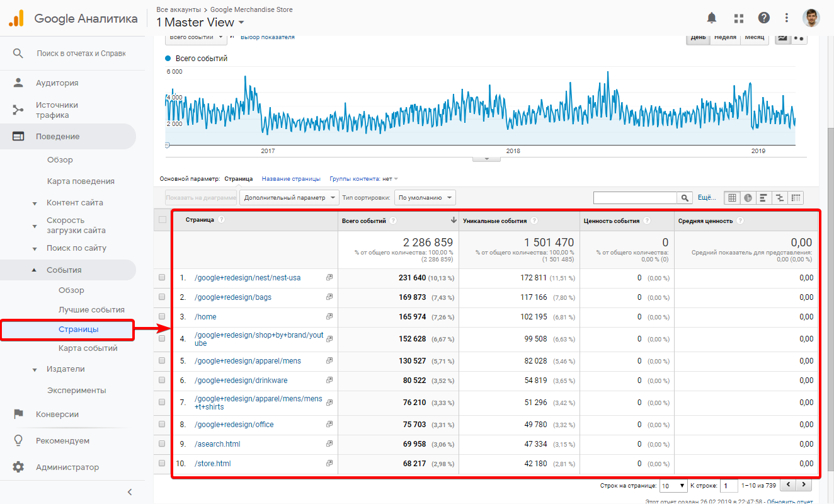The width and height of the screenshot is (834, 504).
Task: Open the Additional parameter dropdown
Action: pyautogui.click(x=289, y=198)
